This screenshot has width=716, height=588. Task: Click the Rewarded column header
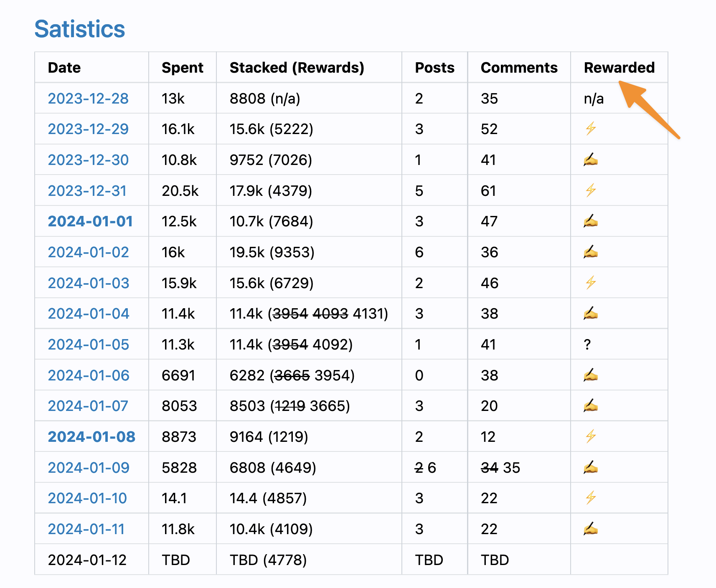coord(619,68)
